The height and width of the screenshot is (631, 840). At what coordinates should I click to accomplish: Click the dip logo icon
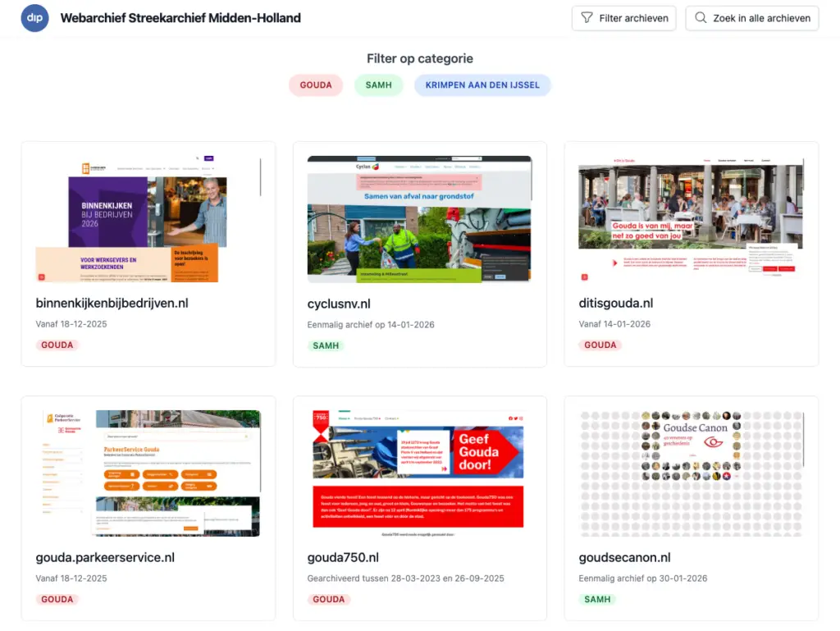[34, 18]
